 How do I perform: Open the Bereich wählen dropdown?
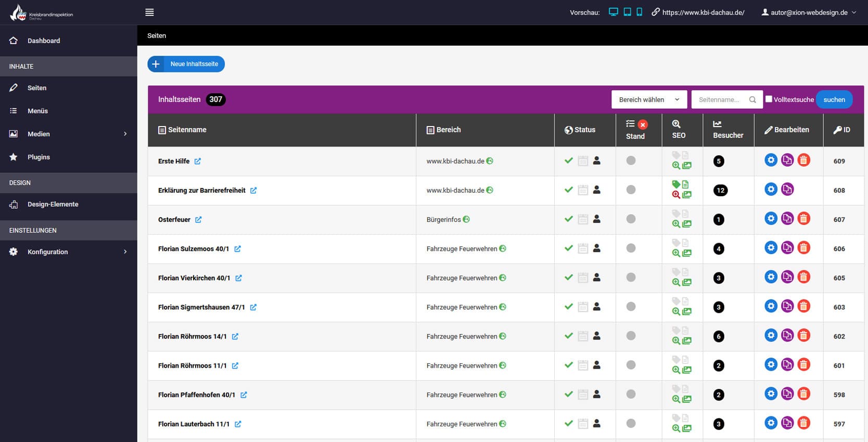(649, 99)
